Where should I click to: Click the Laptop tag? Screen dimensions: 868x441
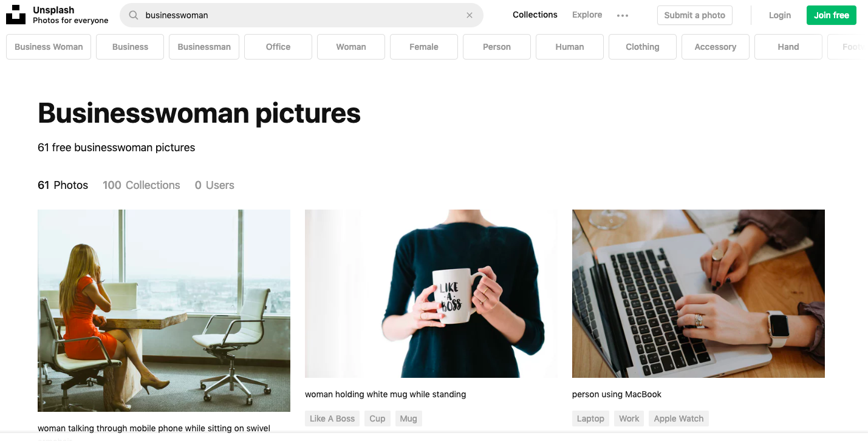(x=590, y=419)
